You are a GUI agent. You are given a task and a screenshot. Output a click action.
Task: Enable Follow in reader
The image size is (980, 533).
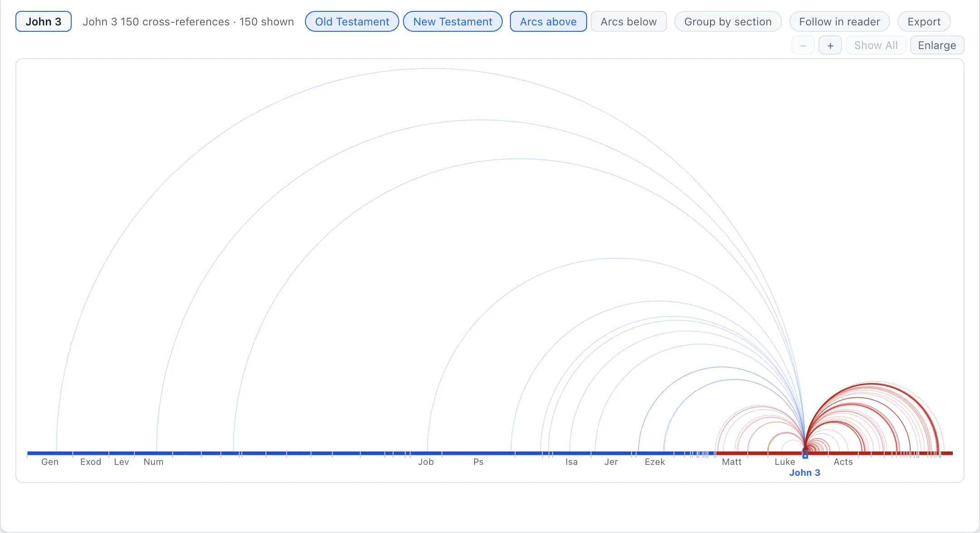[x=839, y=21]
